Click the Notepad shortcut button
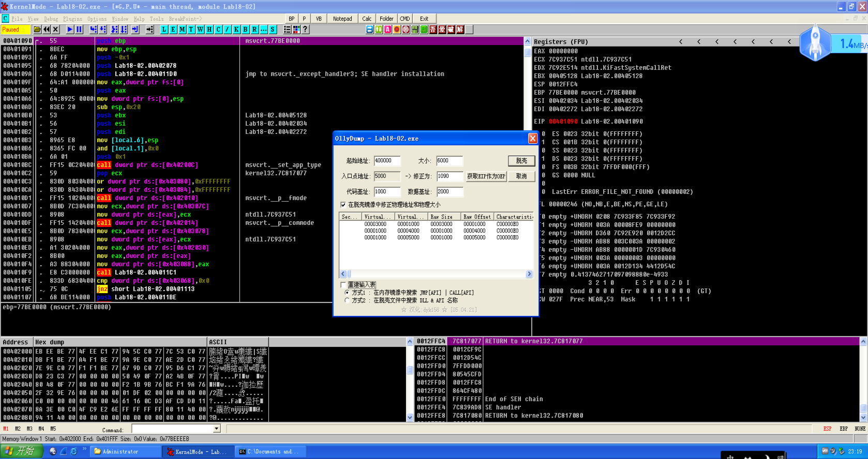The image size is (868, 459). pos(342,19)
